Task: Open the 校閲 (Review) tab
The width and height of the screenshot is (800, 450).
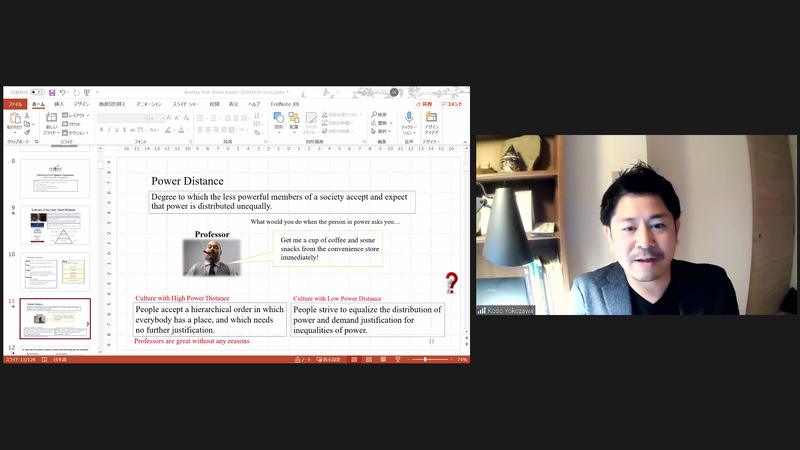Action: 214,104
